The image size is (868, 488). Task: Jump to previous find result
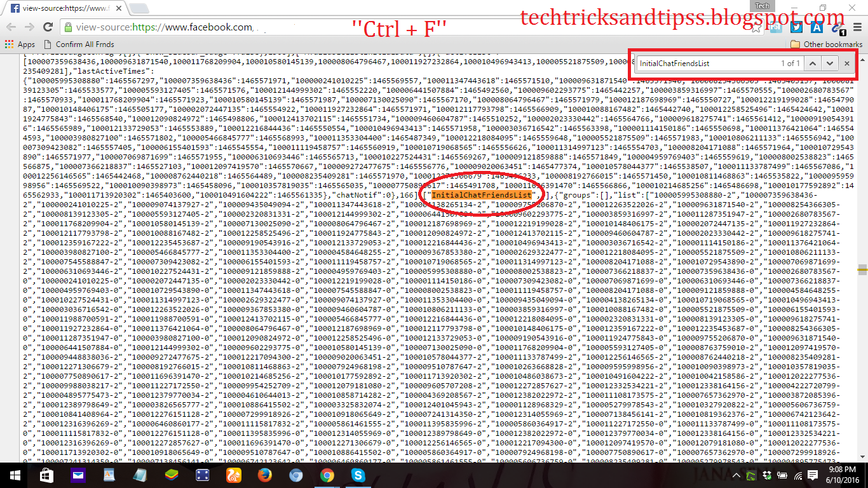click(813, 63)
